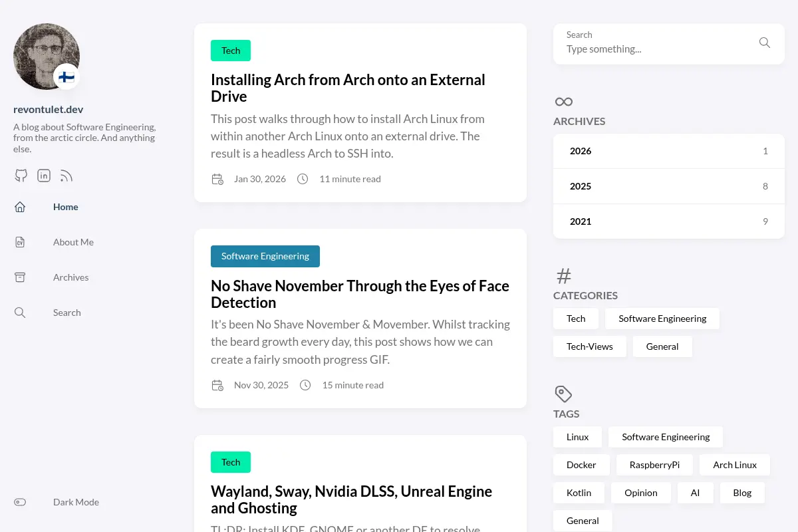Select the Software Engineering tag
This screenshot has height=532, width=798.
click(x=666, y=437)
